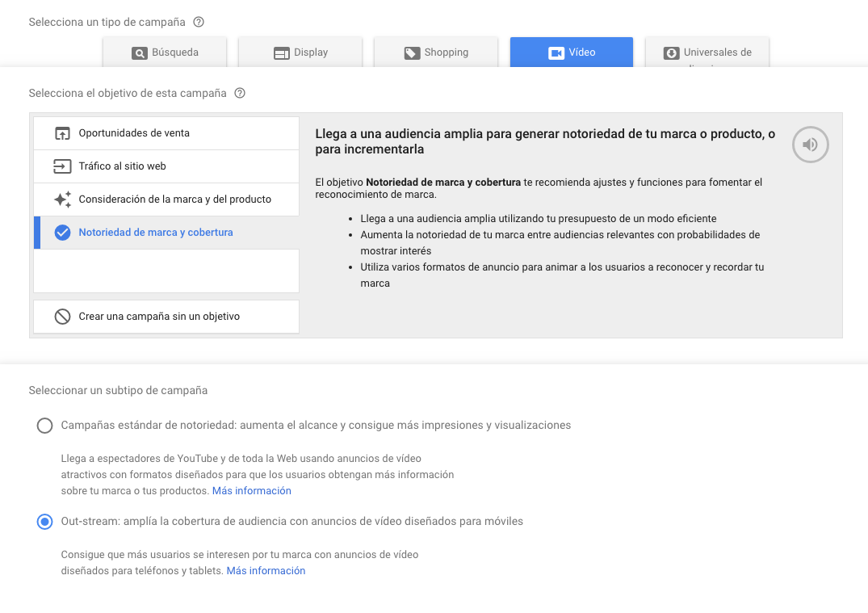Click the magnifier icon on the Búsqueda tab

click(139, 52)
